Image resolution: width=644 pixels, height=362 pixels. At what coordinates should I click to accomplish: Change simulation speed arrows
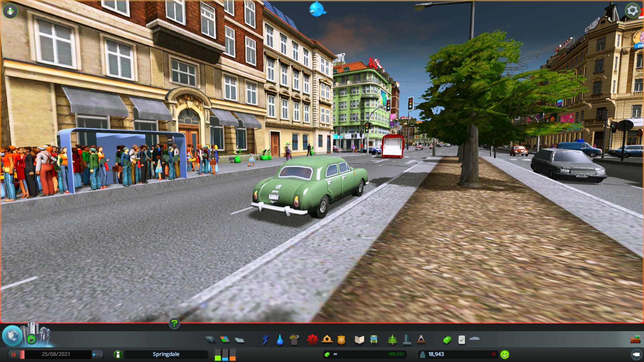click(x=98, y=354)
